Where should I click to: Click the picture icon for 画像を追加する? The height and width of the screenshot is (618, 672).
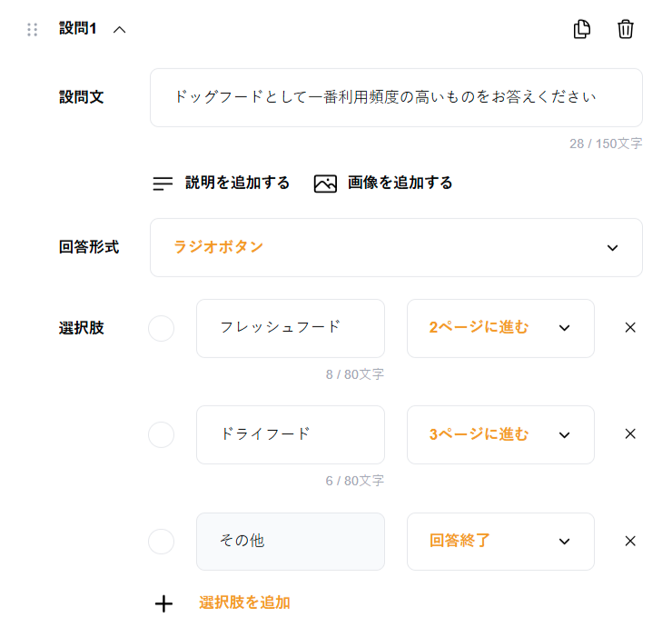coord(325,184)
